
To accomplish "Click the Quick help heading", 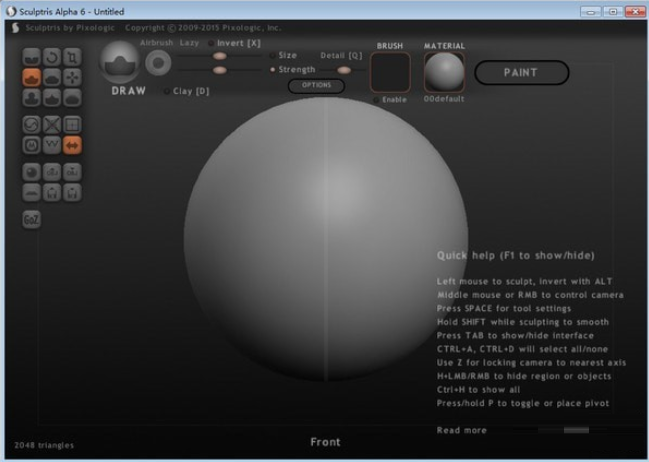I will point(515,255).
